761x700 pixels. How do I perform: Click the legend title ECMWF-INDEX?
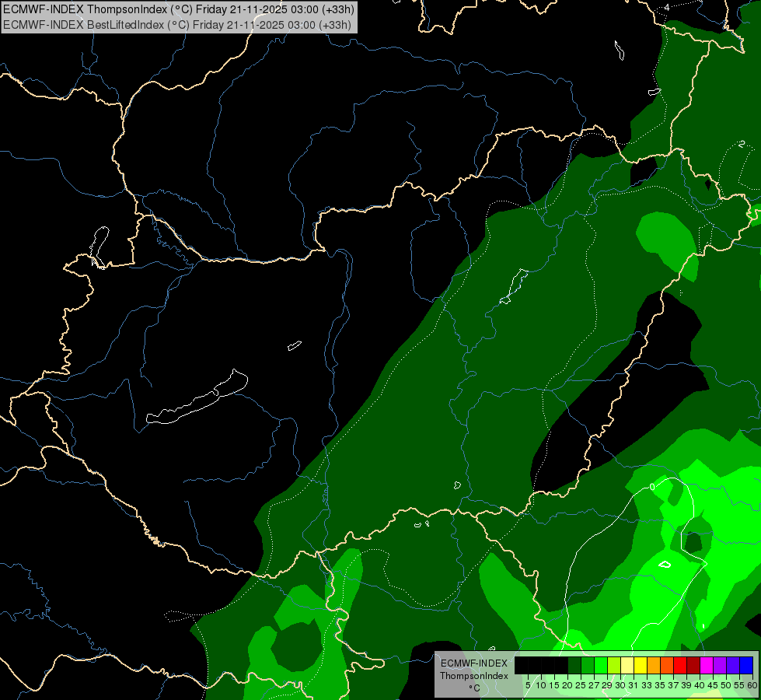click(x=474, y=663)
